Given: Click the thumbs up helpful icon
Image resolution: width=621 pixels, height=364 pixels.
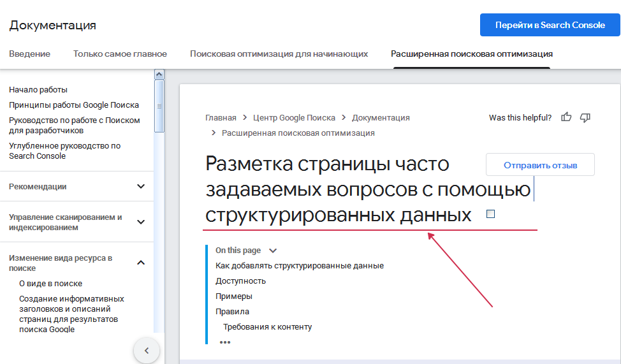Looking at the screenshot, I should point(566,117).
